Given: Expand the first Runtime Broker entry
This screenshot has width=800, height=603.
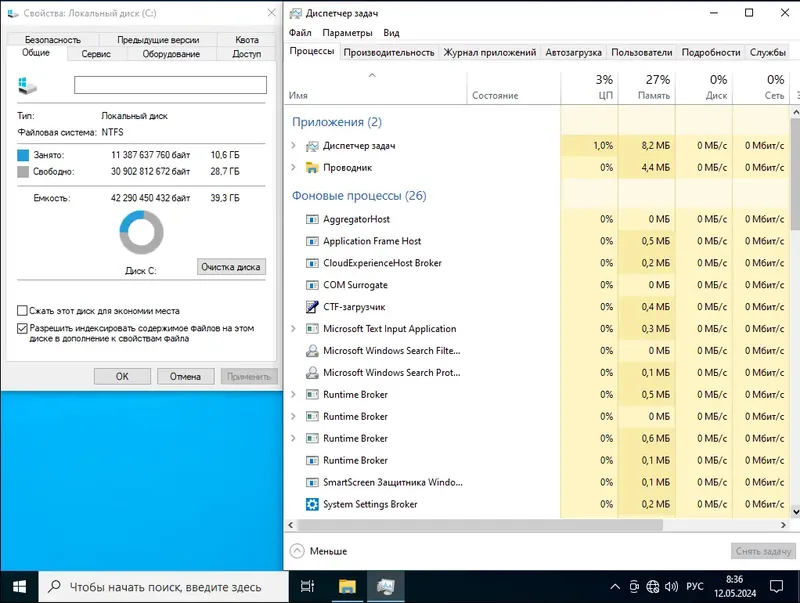Looking at the screenshot, I should click(293, 395).
